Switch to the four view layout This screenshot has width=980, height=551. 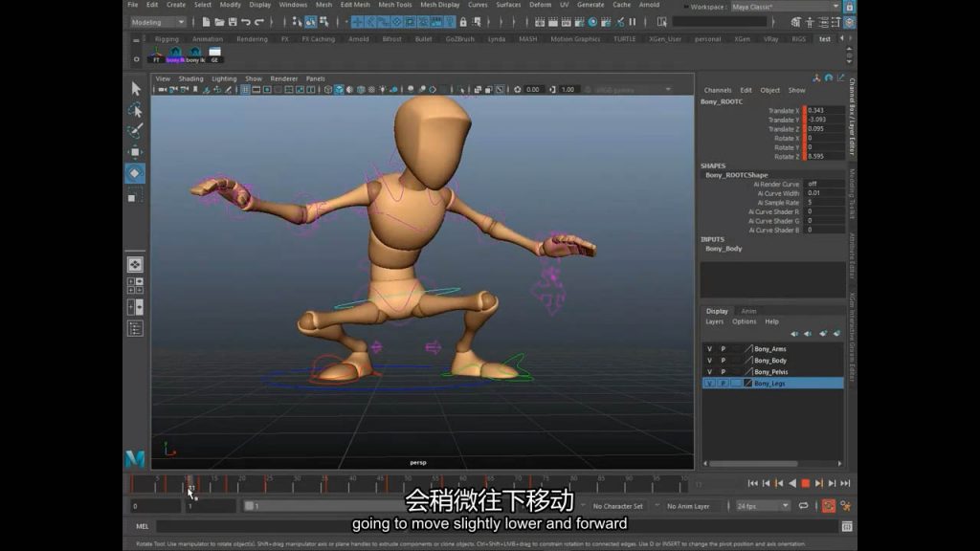[x=135, y=285]
